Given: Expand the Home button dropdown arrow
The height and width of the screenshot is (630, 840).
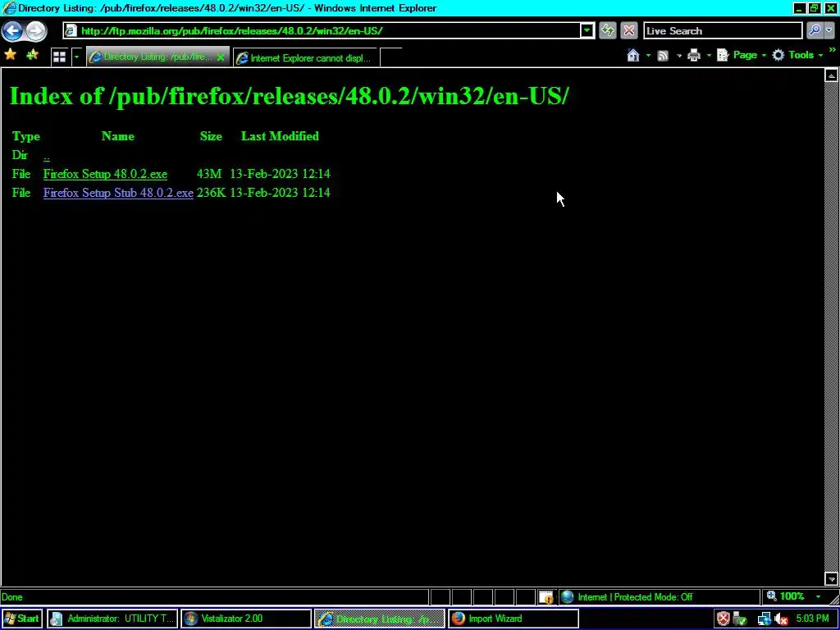Looking at the screenshot, I should tap(648, 55).
